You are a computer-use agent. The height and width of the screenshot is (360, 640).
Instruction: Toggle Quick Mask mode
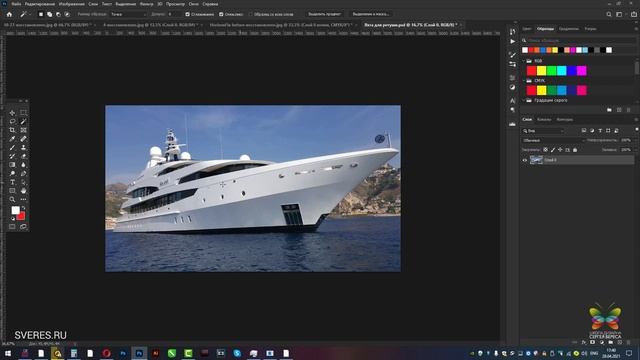pyautogui.click(x=12, y=227)
